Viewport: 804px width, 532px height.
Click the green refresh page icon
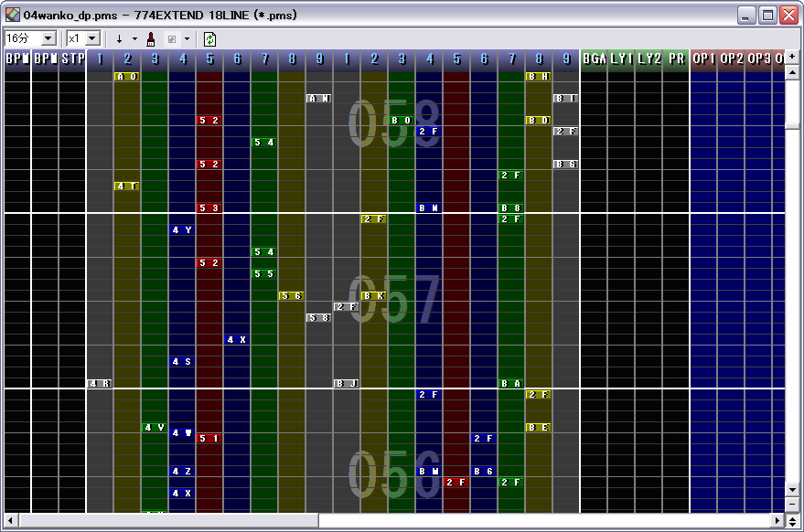pyautogui.click(x=209, y=38)
